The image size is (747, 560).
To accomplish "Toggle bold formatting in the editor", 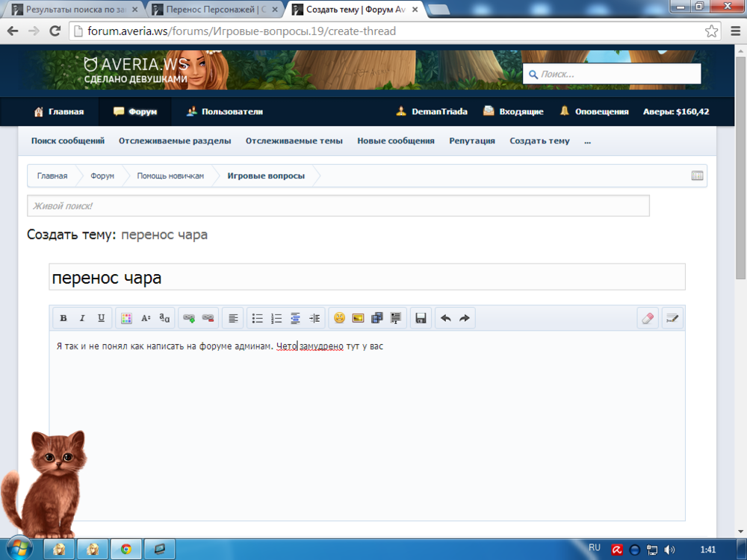I will (63, 318).
